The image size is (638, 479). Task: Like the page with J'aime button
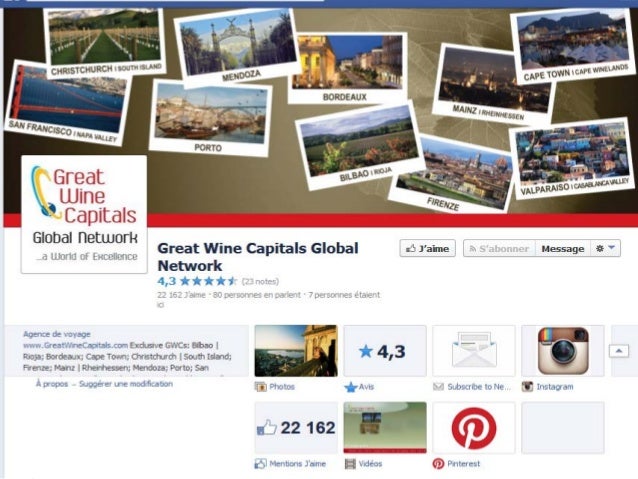pyautogui.click(x=428, y=248)
